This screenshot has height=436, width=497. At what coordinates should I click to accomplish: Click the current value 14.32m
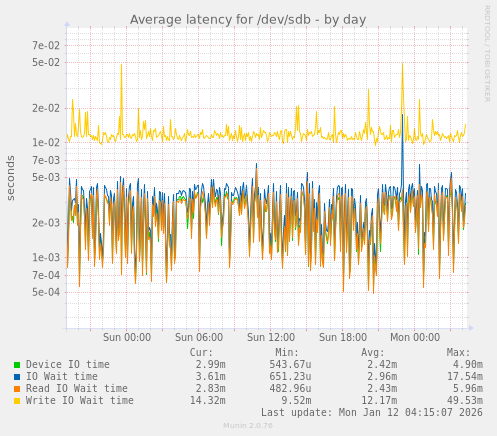click(x=208, y=400)
